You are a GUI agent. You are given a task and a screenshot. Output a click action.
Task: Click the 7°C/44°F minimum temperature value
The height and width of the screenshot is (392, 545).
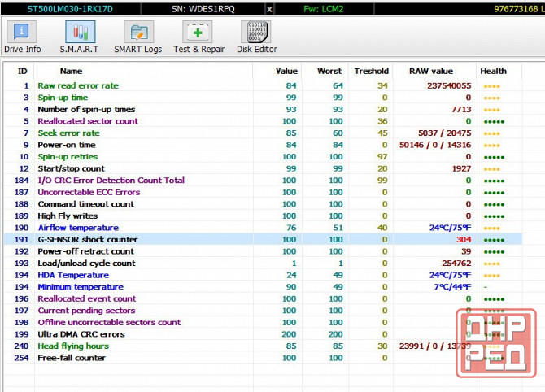[452, 286]
